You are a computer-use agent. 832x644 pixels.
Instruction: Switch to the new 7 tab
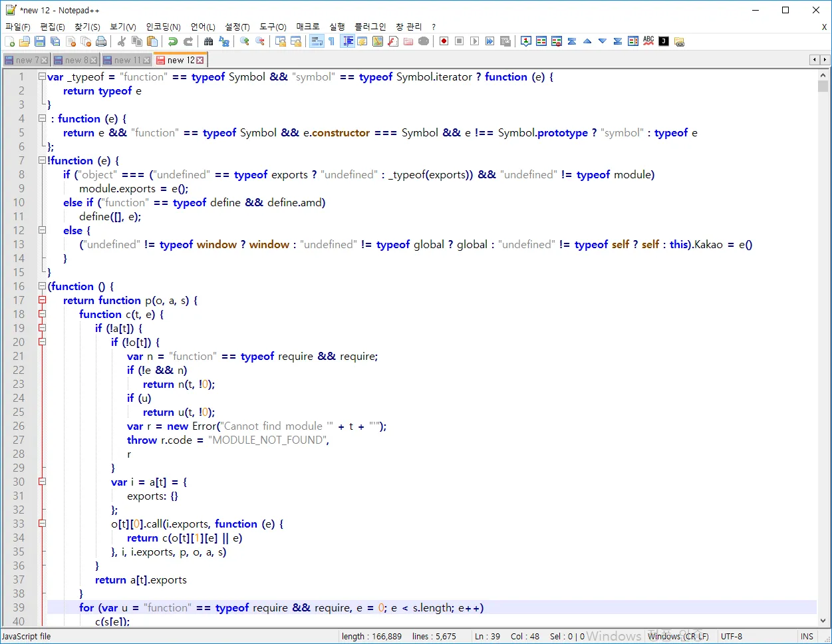pos(27,60)
